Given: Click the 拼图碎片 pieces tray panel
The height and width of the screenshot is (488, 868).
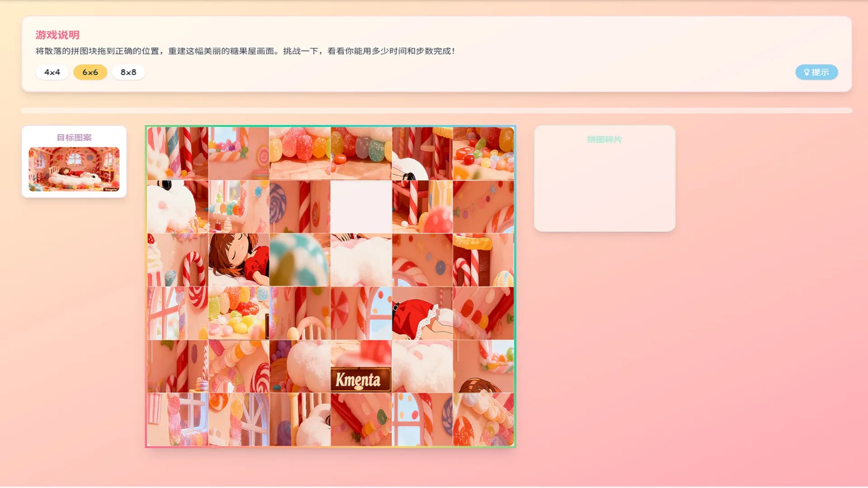Looking at the screenshot, I should coord(604,178).
